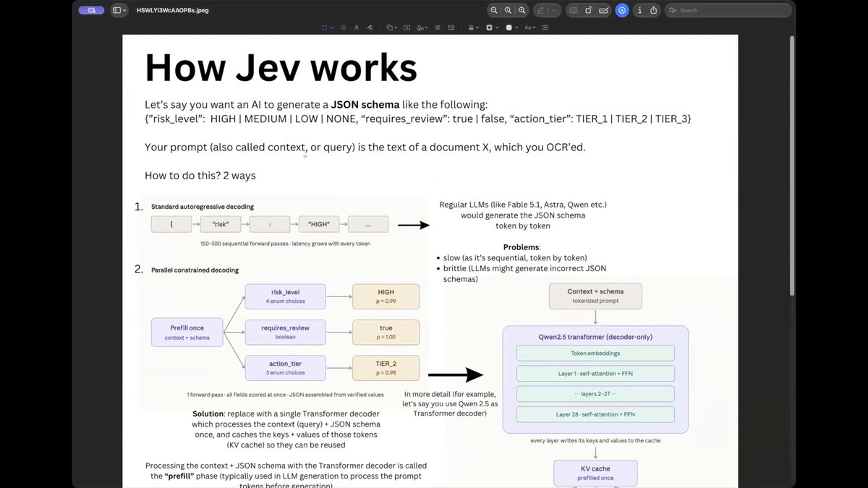Screen dimensions: 868x488
Task: Click the form filling toolbar button
Action: pyautogui.click(x=574, y=10)
